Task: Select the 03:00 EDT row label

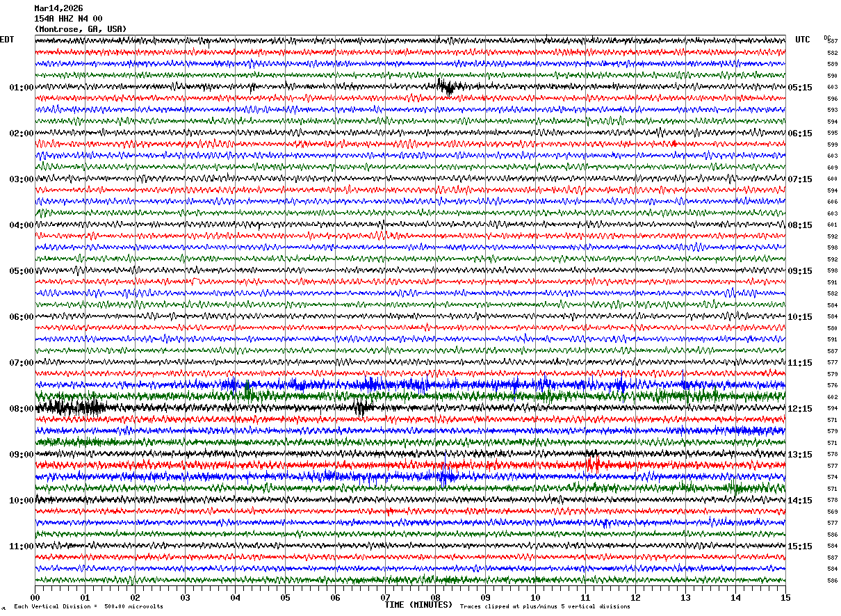Action: tap(22, 179)
